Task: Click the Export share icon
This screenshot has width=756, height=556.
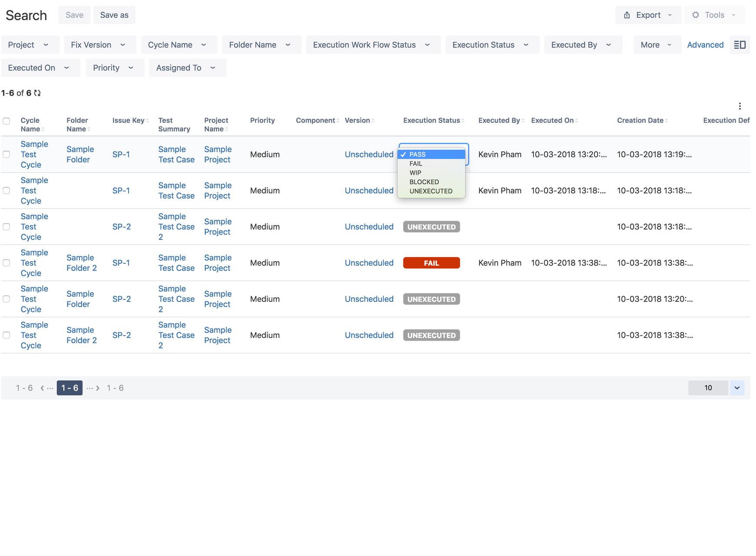Action: 627,15
